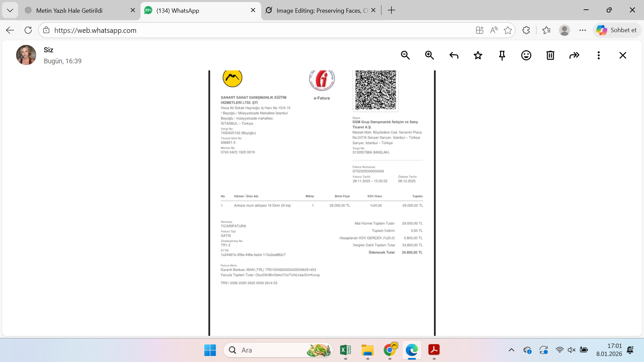Screen dimensions: 644x362
Task: Click the timestamp Bugün, 16:39
Action: [63, 61]
